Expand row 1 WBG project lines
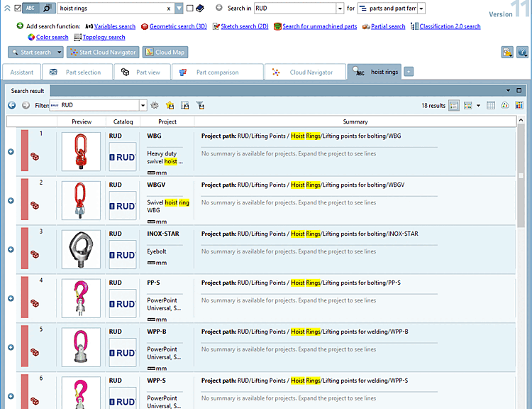532x409 pixels. pos(11,152)
